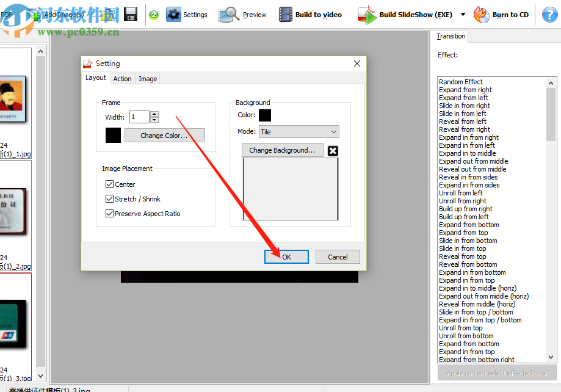The image size is (561, 392).
Task: Select 'Unroll from left' effect
Action: [x=461, y=193]
